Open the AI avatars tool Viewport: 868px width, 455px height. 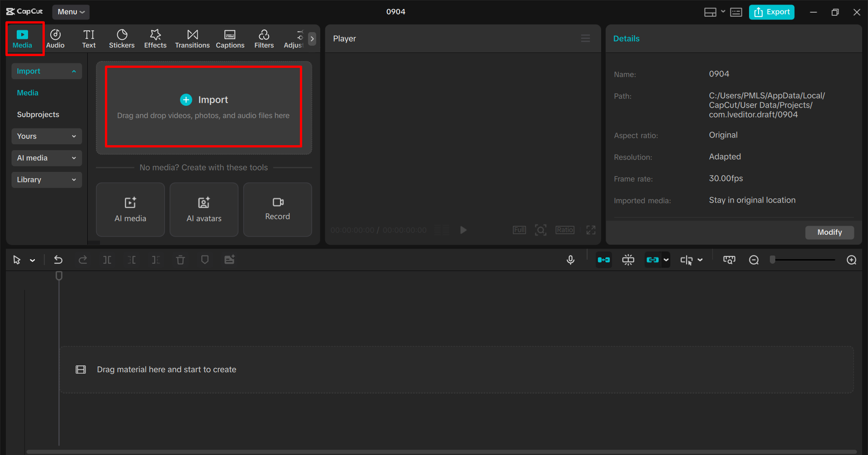[204, 209]
